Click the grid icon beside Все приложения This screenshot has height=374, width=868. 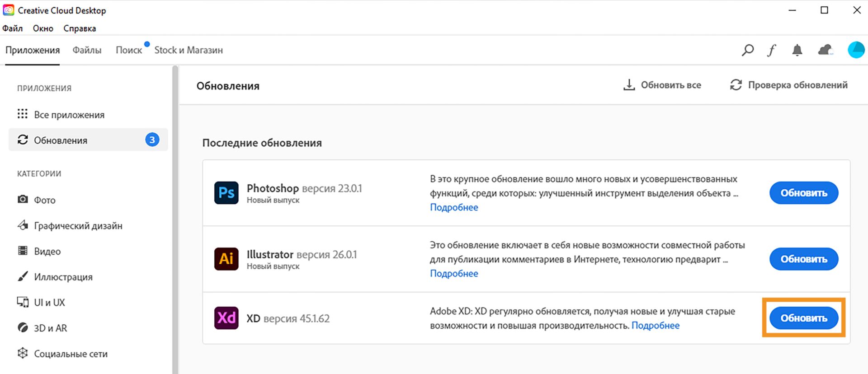(23, 114)
